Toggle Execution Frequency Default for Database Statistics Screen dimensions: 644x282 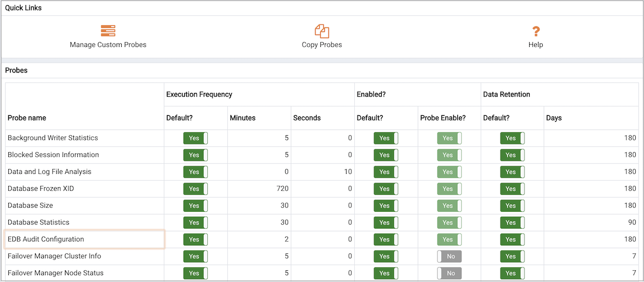pos(196,222)
